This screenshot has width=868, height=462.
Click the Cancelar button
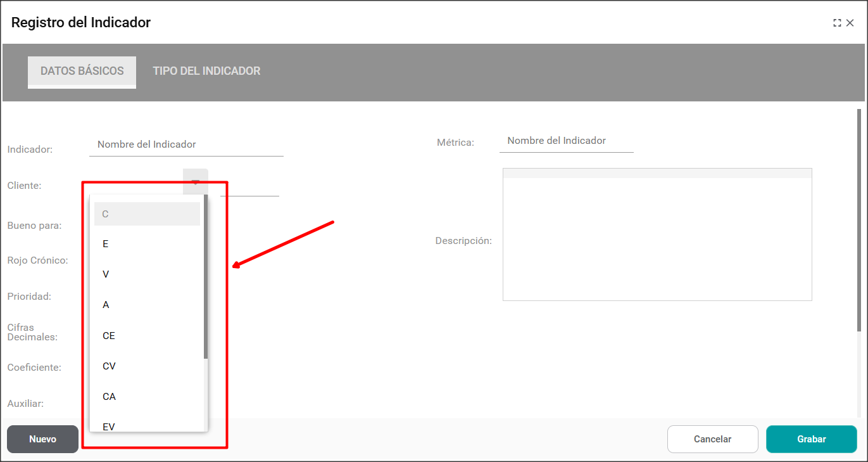712,439
